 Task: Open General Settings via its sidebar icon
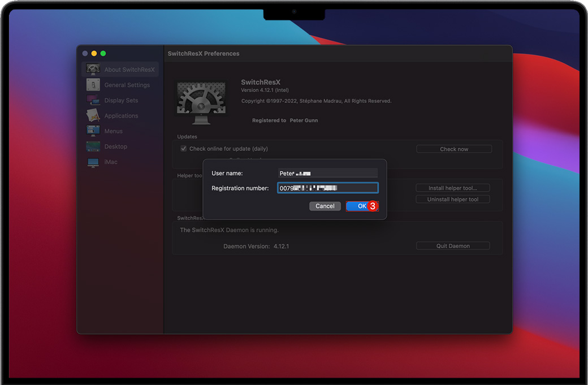(93, 85)
